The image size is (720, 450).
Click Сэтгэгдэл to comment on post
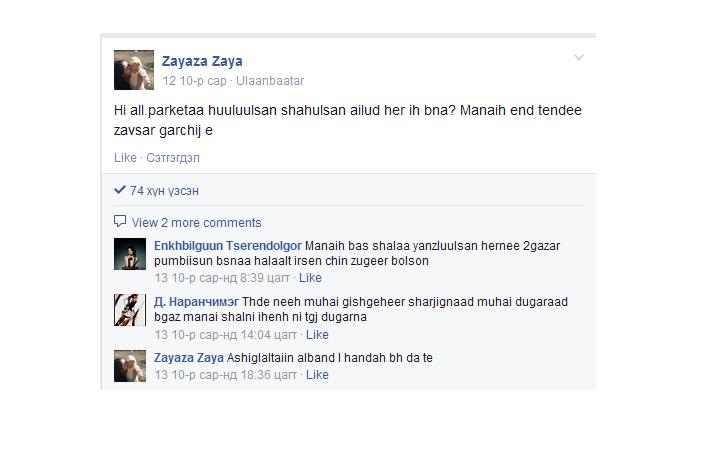173,158
